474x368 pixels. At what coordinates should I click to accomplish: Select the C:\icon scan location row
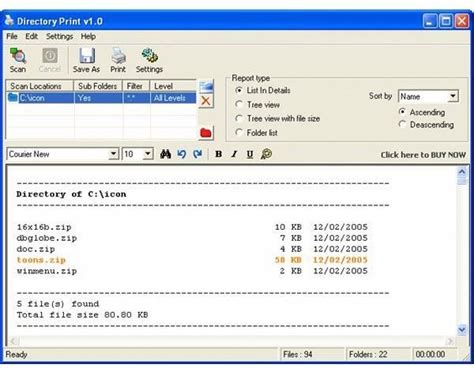[x=101, y=98]
